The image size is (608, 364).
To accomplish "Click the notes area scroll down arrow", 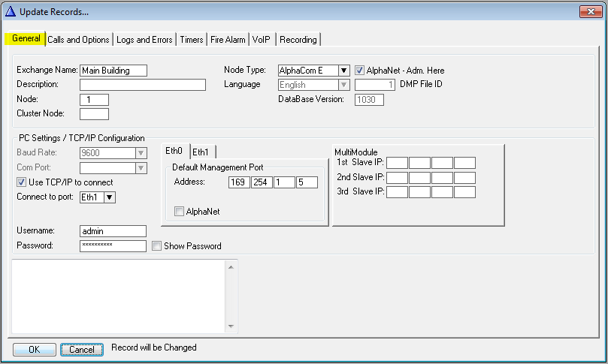I will [x=232, y=326].
